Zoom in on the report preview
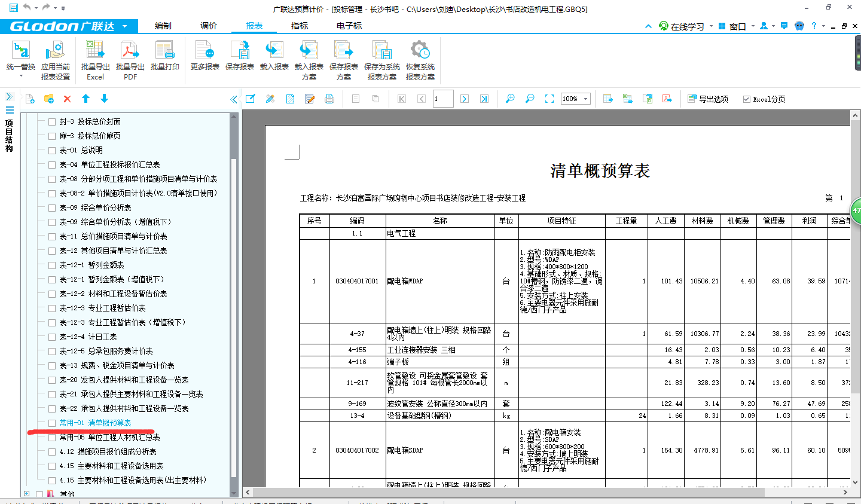Viewport: 861px width, 504px height. (x=510, y=99)
